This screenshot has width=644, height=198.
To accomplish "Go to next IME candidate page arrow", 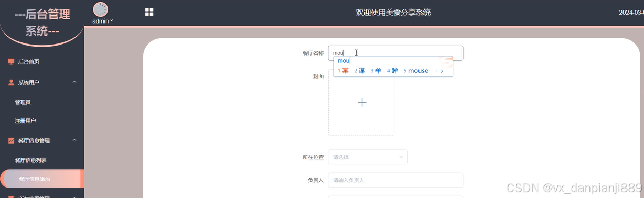I will [442, 71].
